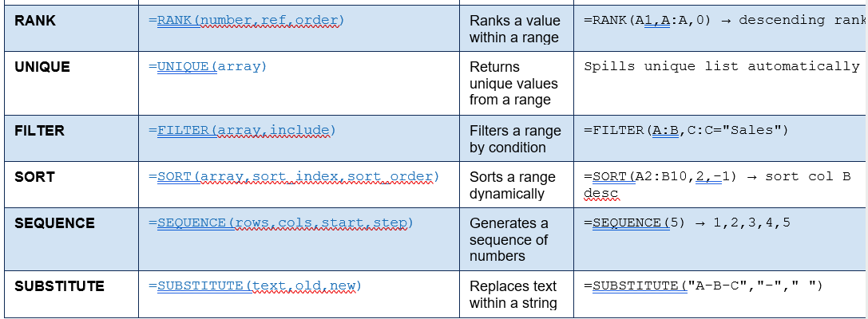Open the =SUBSTITUTE(text,old,new) syntax link
The width and height of the screenshot is (868, 319).
pyautogui.click(x=255, y=286)
